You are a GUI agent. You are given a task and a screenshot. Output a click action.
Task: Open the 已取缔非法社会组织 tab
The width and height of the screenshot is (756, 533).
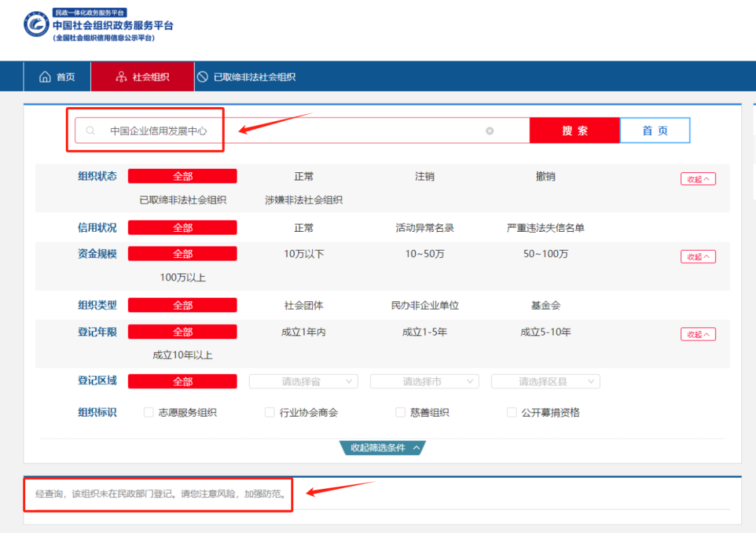click(x=246, y=77)
